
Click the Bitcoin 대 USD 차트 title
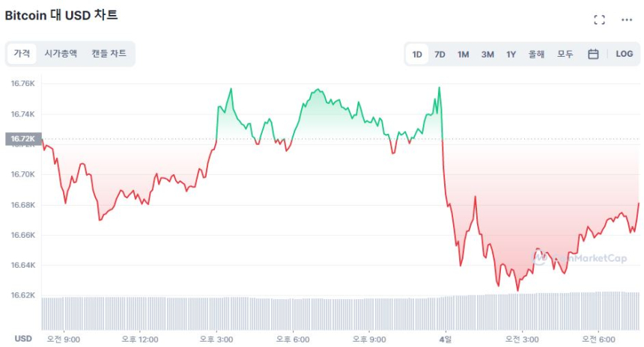coord(61,15)
